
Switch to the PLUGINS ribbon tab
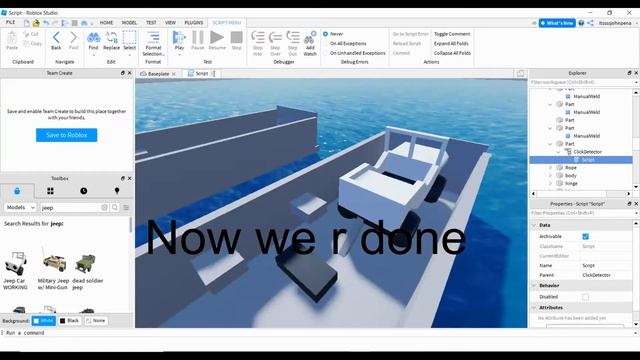coord(194,23)
